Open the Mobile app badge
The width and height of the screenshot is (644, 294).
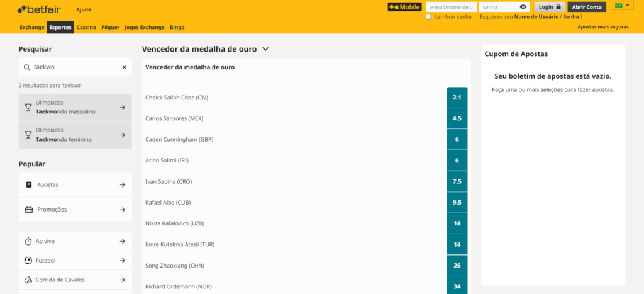click(x=404, y=7)
